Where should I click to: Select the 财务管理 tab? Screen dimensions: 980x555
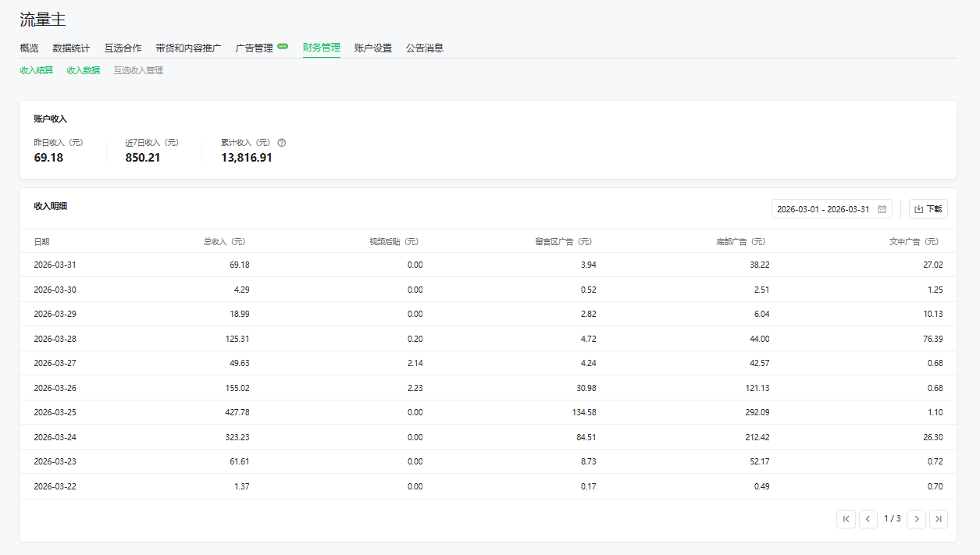tap(322, 48)
